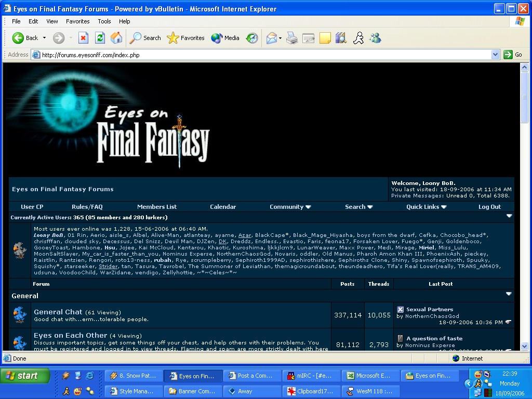Open the General Chat forum
The width and height of the screenshot is (532, 399).
pyautogui.click(x=58, y=312)
